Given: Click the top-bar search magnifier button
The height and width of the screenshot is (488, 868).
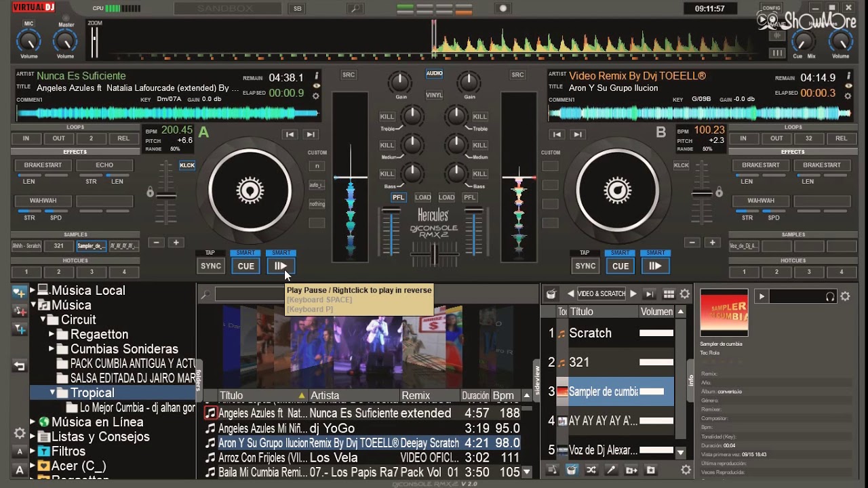Looking at the screenshot, I should point(354,9).
